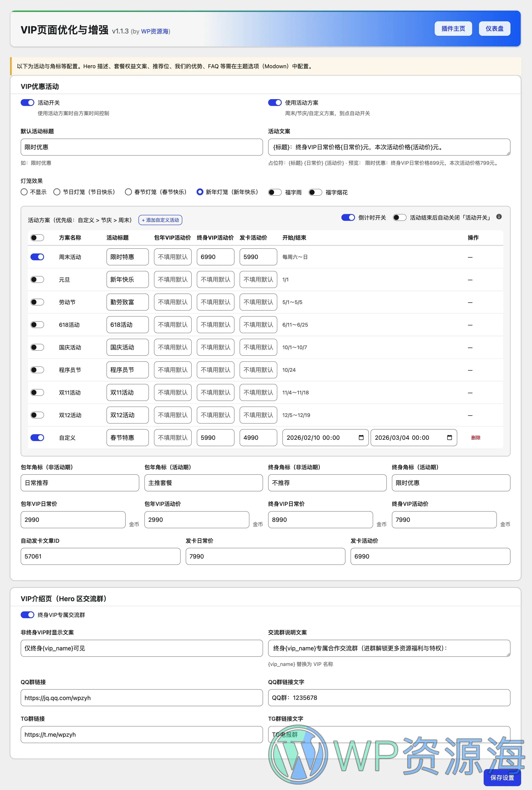Open the 仪表盘 page
532x790 pixels.
click(494, 29)
